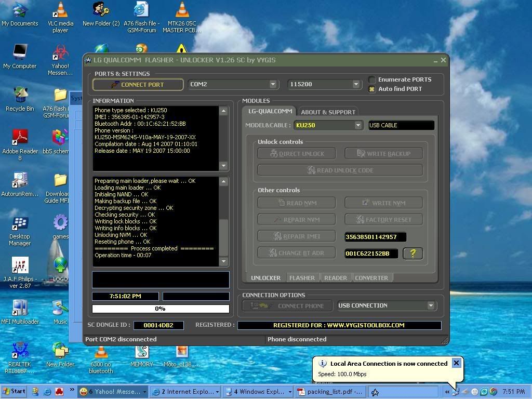The height and width of the screenshot is (399, 532).
Task: Open New Folder (2) on desktop
Action: 101,14
